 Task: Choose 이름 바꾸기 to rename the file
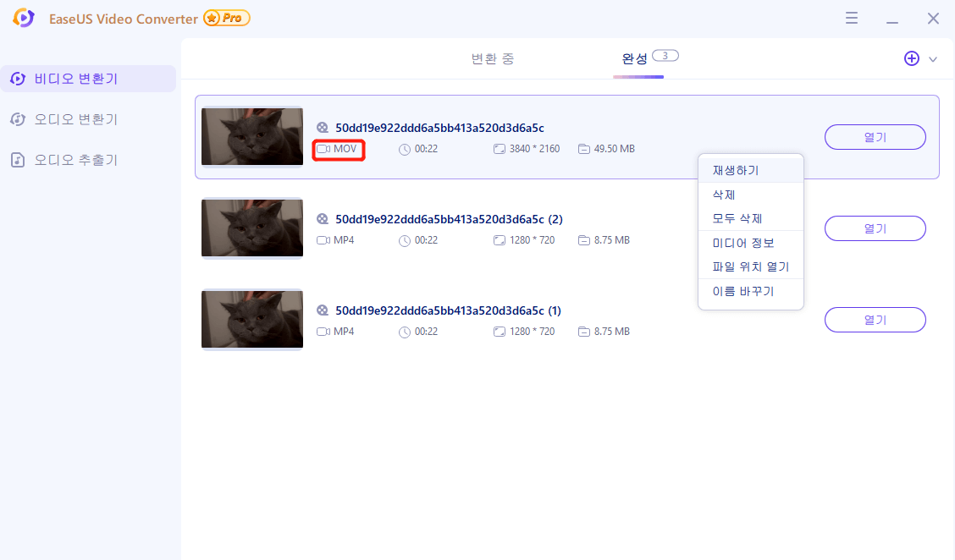click(749, 290)
